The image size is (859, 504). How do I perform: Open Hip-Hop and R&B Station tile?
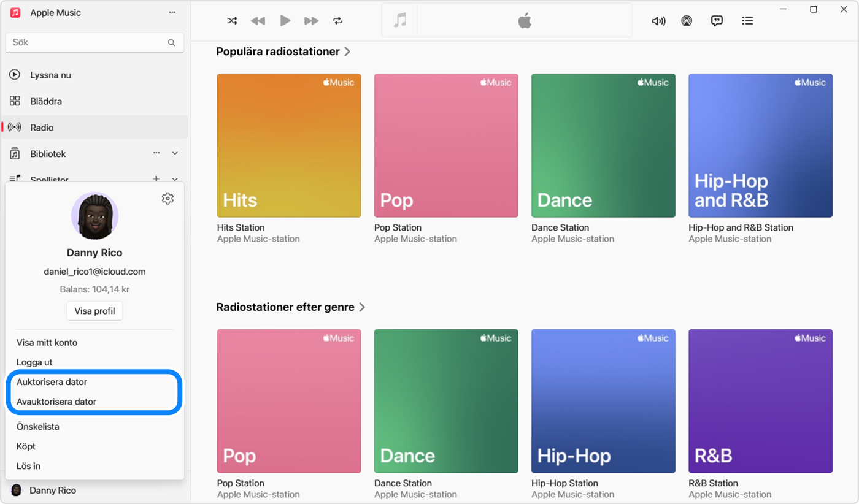click(x=760, y=145)
